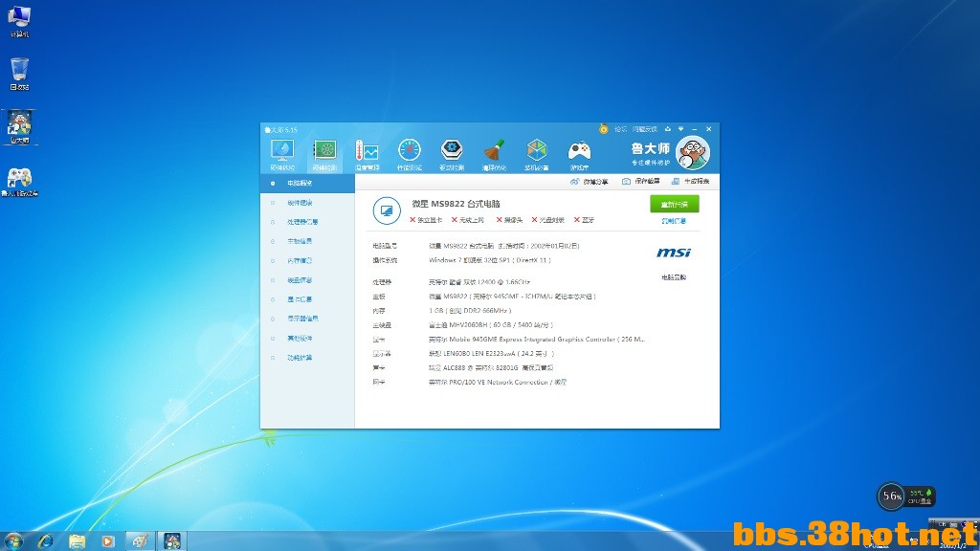Click the 56% floating memory gauge
Viewport: 980px width, 551px height.
pyautogui.click(x=891, y=496)
